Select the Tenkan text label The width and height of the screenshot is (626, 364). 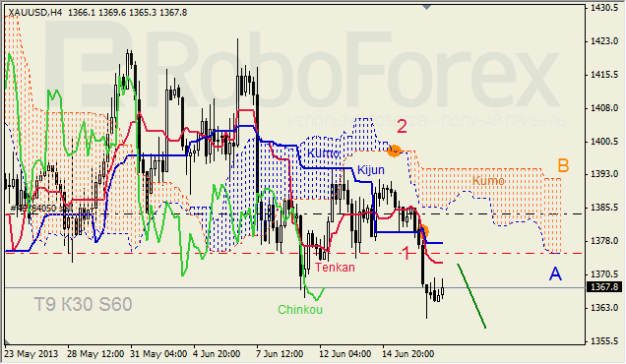click(335, 268)
